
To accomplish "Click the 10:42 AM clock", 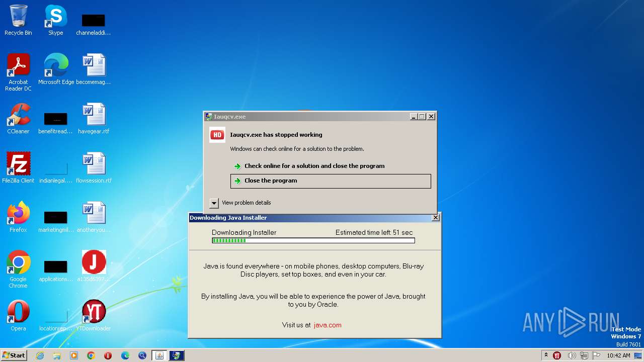I will 618,355.
